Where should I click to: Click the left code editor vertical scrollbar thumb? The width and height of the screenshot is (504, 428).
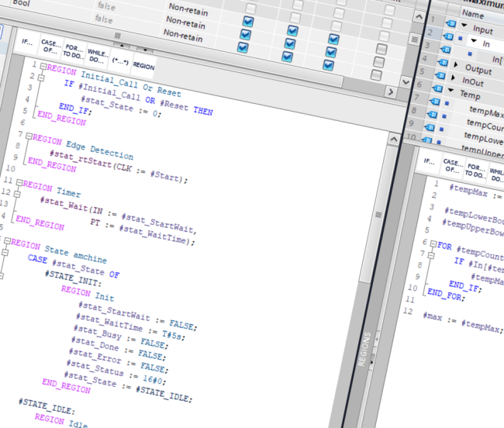click(378, 214)
